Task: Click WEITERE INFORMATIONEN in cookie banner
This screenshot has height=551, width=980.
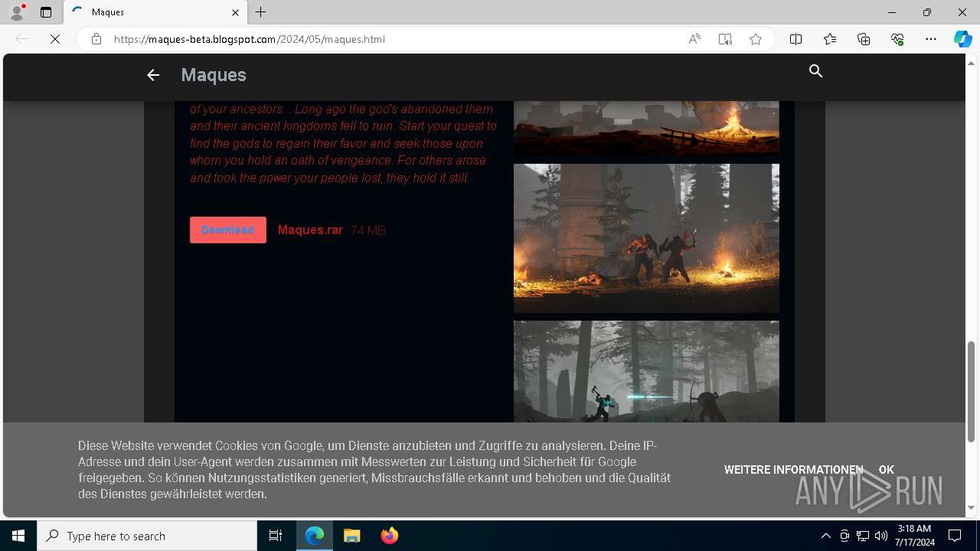Action: (794, 470)
